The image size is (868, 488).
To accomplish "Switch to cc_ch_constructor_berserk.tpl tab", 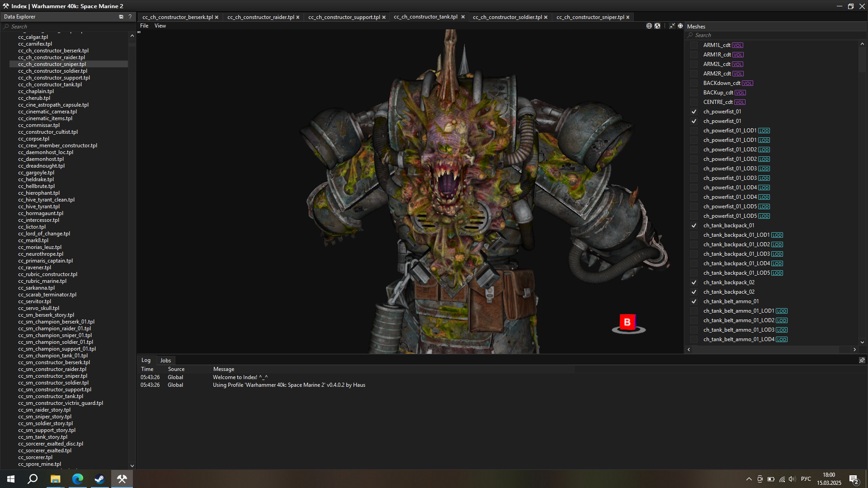I will (177, 17).
